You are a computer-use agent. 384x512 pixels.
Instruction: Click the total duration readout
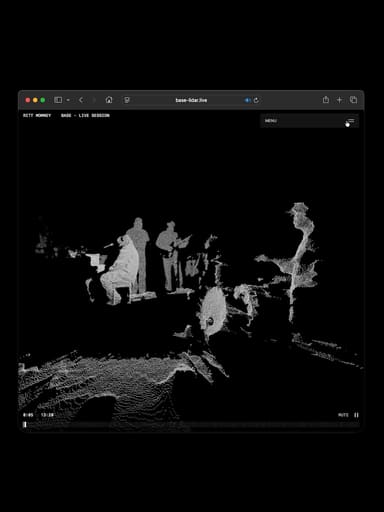pyautogui.click(x=47, y=415)
